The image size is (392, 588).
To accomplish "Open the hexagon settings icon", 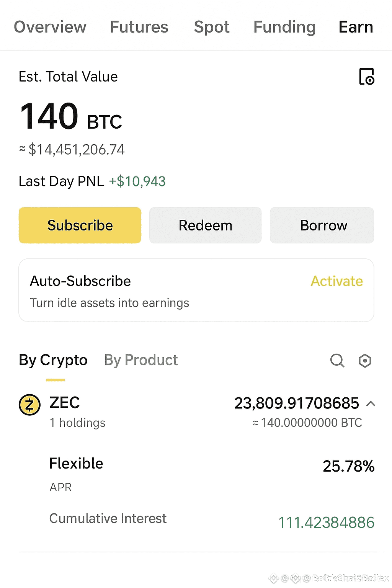I will (x=365, y=360).
